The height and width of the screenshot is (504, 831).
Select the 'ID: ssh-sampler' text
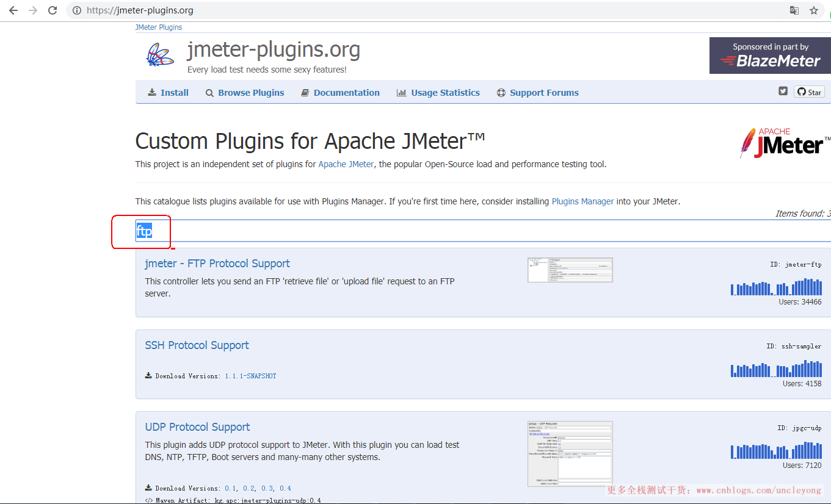click(x=794, y=347)
